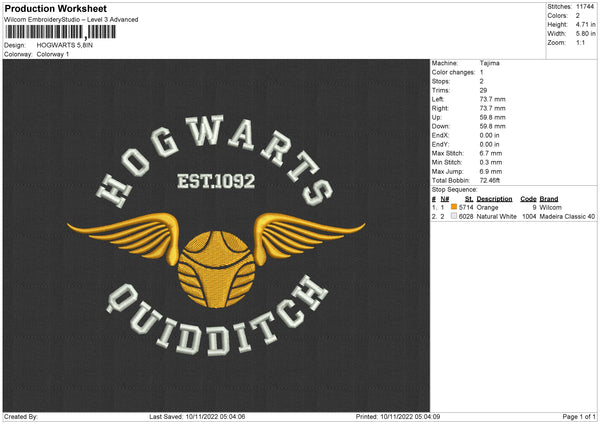Click the Colors value 2
600x424 pixels.
pyautogui.click(x=578, y=16)
